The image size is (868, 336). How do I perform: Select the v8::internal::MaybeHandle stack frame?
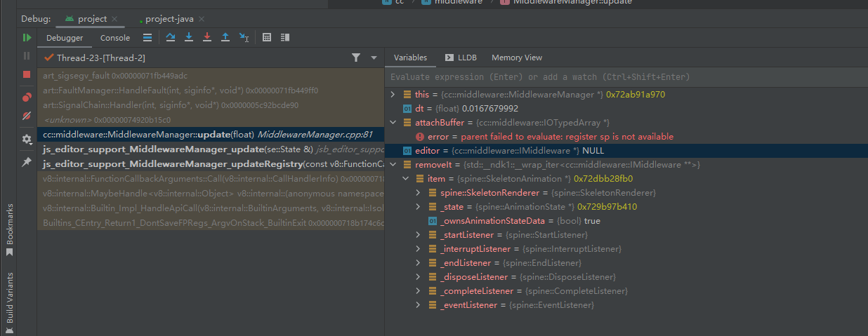211,193
